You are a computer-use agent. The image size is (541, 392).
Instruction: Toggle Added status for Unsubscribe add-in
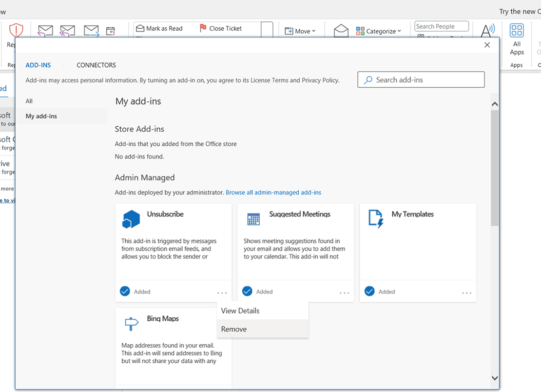(125, 291)
